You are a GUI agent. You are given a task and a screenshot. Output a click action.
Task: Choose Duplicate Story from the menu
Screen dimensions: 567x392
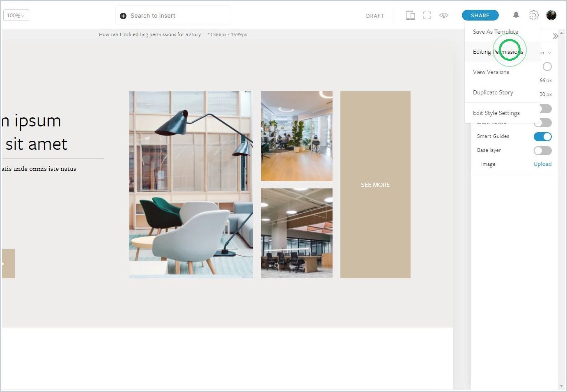[x=502, y=92]
